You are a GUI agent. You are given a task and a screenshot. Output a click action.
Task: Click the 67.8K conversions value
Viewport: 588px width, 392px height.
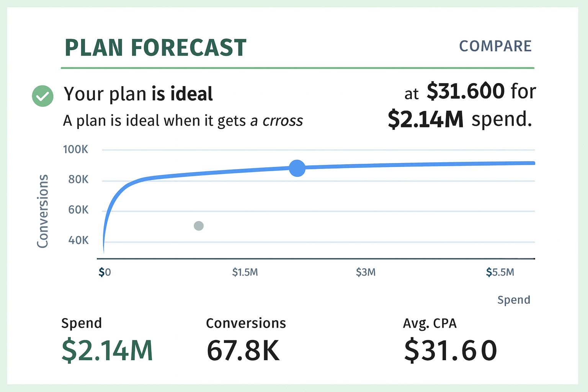243,350
